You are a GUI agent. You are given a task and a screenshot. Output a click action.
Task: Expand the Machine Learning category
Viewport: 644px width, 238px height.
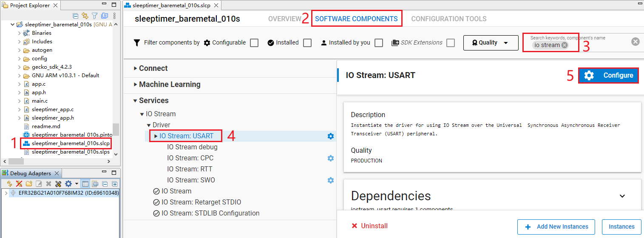(169, 84)
